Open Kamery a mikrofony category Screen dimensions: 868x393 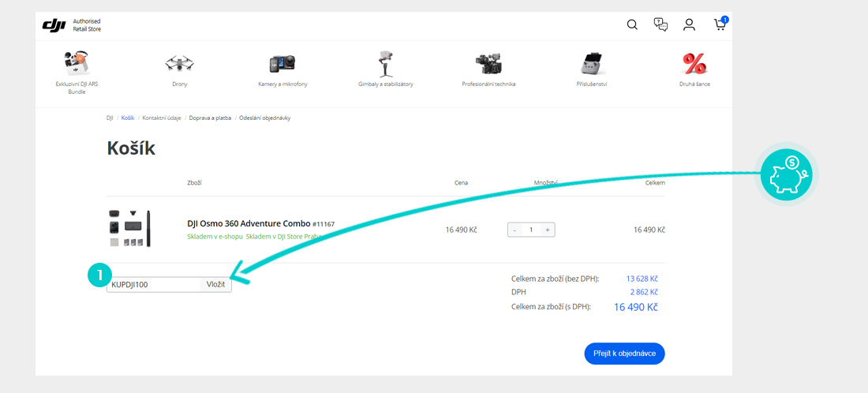coord(282,64)
